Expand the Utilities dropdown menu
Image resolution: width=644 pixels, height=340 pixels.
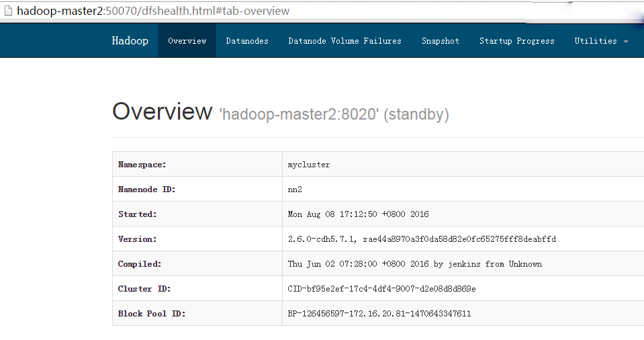pyautogui.click(x=601, y=41)
